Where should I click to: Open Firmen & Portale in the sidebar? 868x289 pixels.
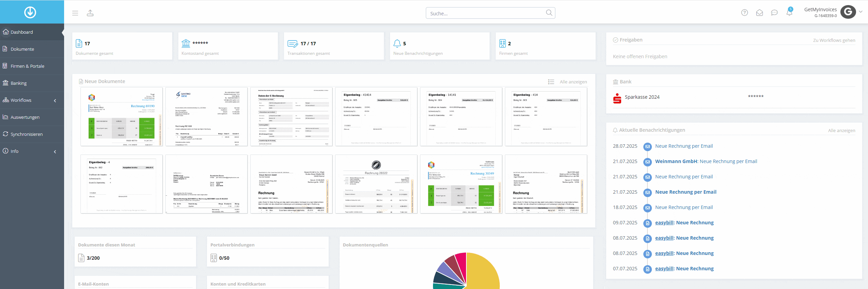tap(32, 66)
